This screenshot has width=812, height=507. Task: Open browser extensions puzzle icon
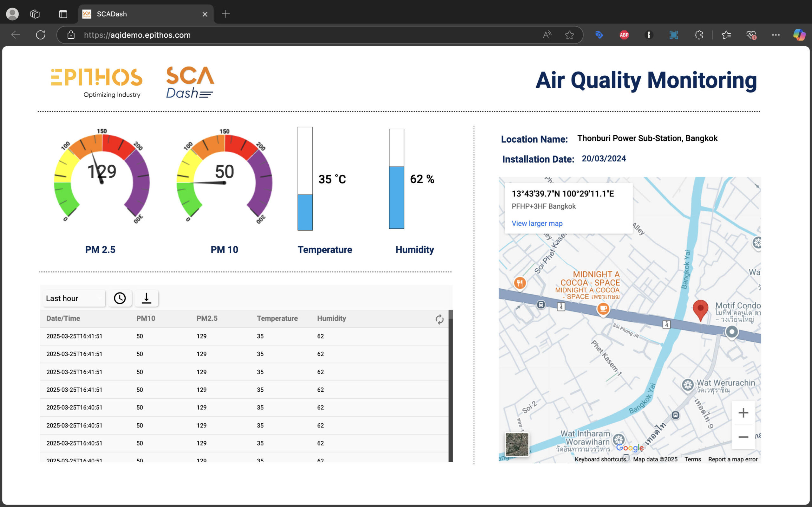click(698, 35)
